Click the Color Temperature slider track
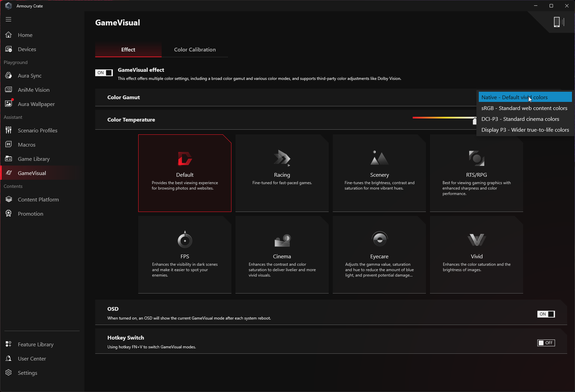The height and width of the screenshot is (392, 575). tap(444, 117)
